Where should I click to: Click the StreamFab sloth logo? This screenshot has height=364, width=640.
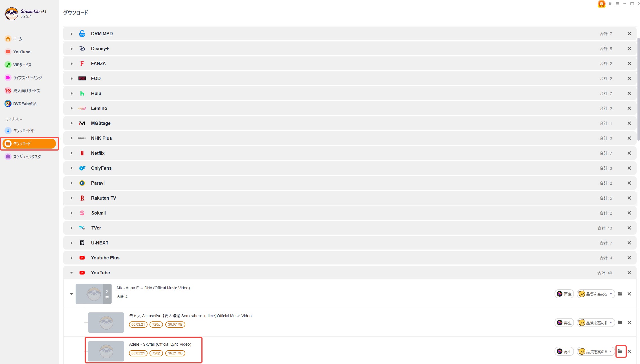pos(11,14)
